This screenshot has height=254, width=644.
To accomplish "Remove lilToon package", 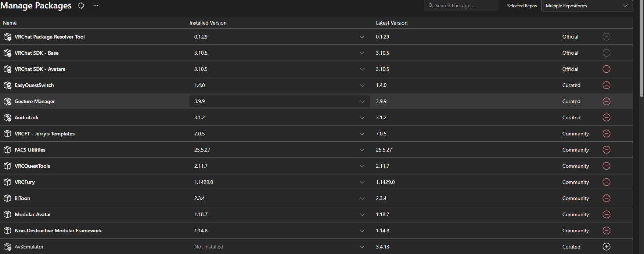I will pyautogui.click(x=607, y=198).
